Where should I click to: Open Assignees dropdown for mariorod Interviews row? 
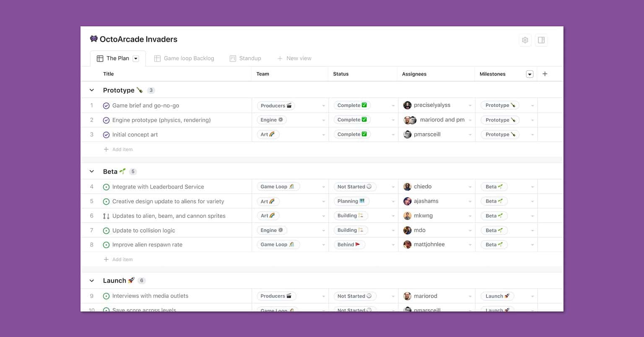470,296
